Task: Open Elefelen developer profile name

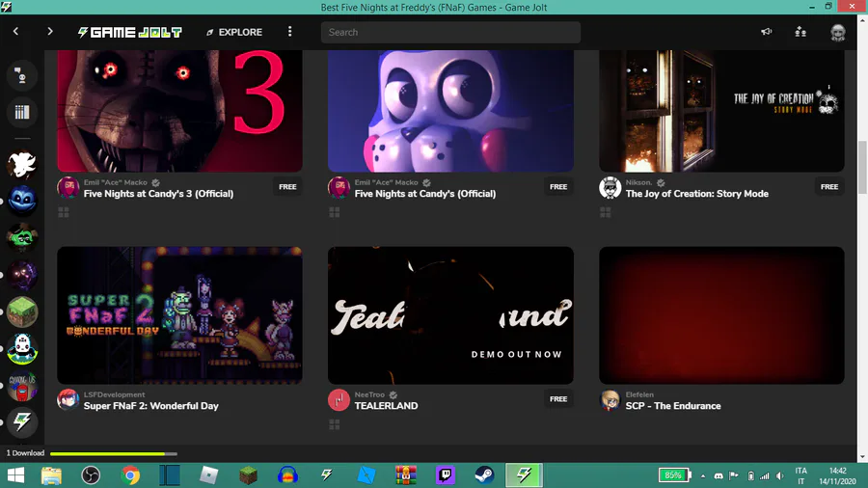Action: (639, 394)
